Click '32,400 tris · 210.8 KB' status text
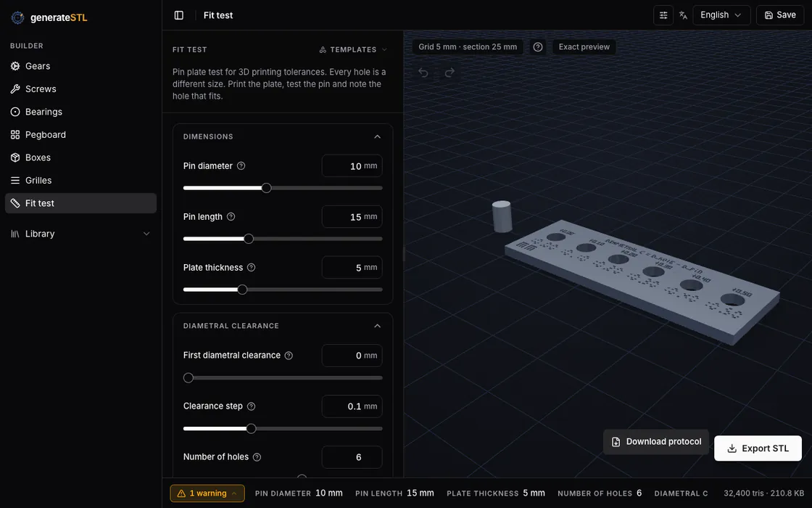 click(x=764, y=493)
